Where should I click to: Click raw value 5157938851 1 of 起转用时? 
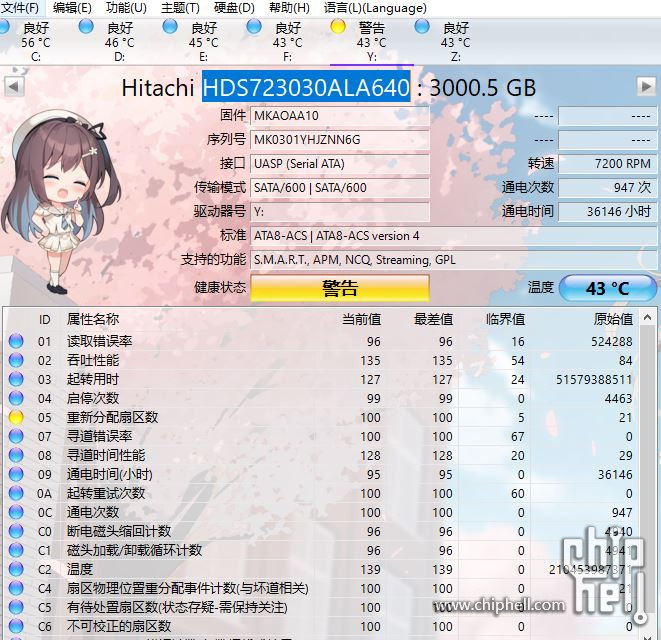click(x=594, y=379)
